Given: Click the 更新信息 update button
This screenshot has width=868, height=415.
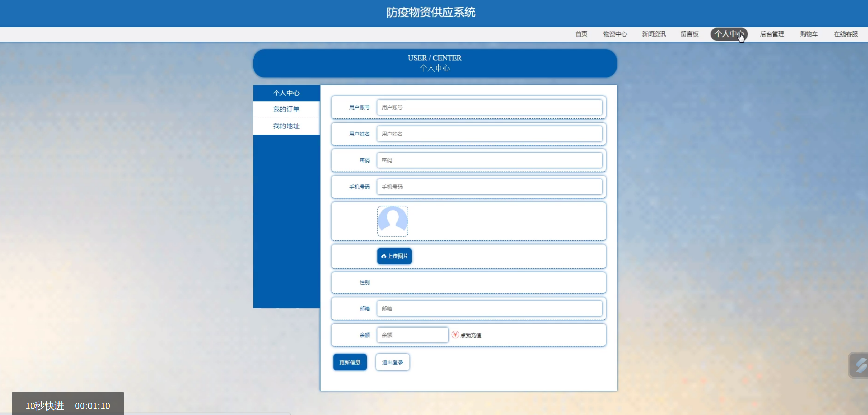Looking at the screenshot, I should tap(350, 362).
